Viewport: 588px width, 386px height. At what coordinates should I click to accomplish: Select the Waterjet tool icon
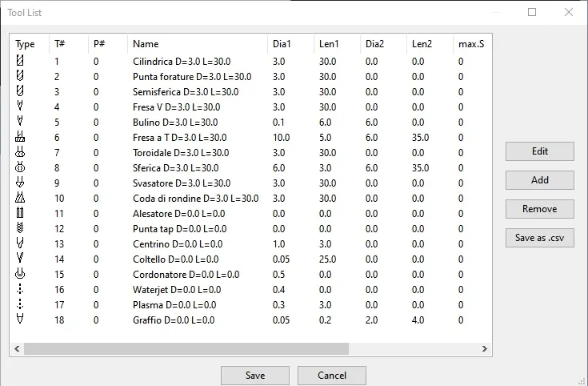[x=20, y=289]
